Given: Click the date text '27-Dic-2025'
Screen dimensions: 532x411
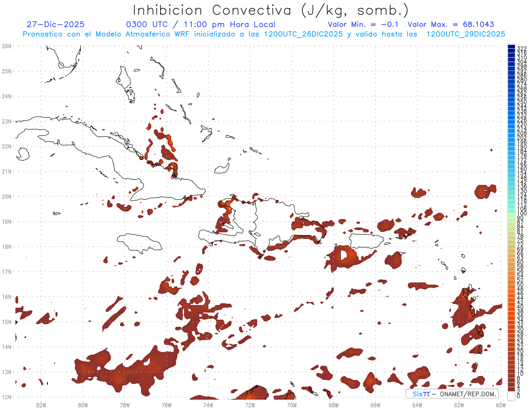Looking at the screenshot, I should 55,25.
